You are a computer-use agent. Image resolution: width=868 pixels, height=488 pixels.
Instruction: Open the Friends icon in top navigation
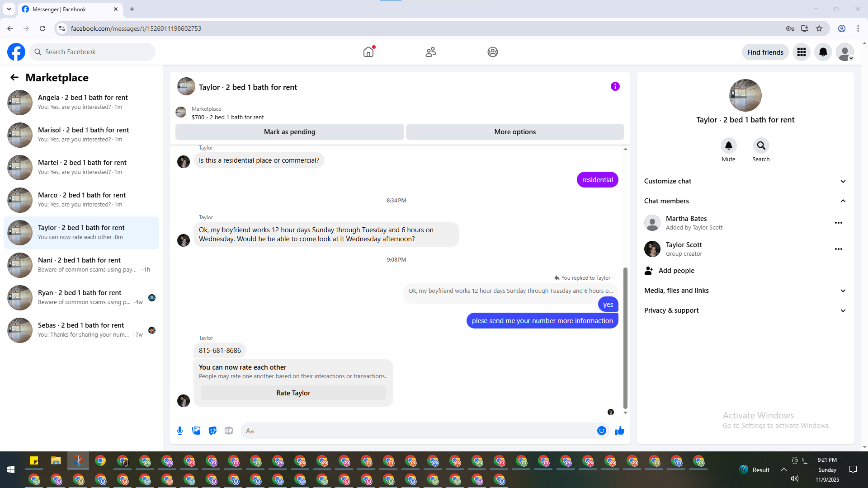point(431,52)
